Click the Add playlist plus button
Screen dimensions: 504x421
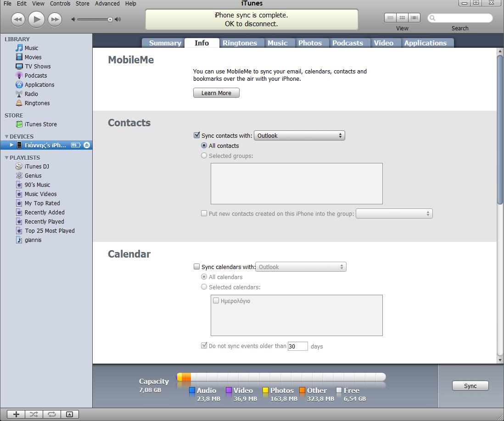coord(16,414)
